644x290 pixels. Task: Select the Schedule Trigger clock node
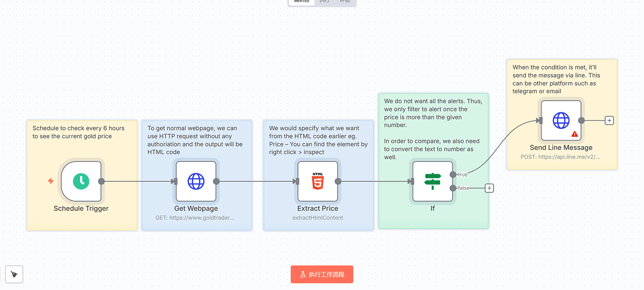point(81,181)
